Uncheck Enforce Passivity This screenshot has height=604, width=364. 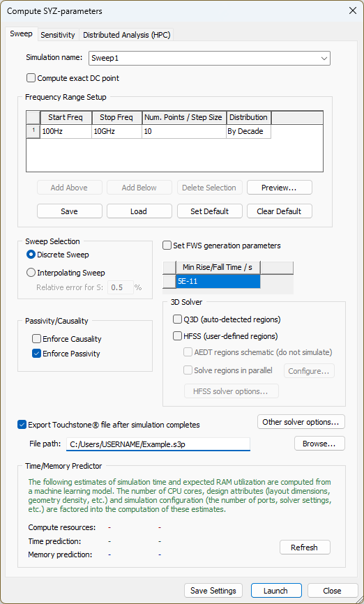click(36, 354)
